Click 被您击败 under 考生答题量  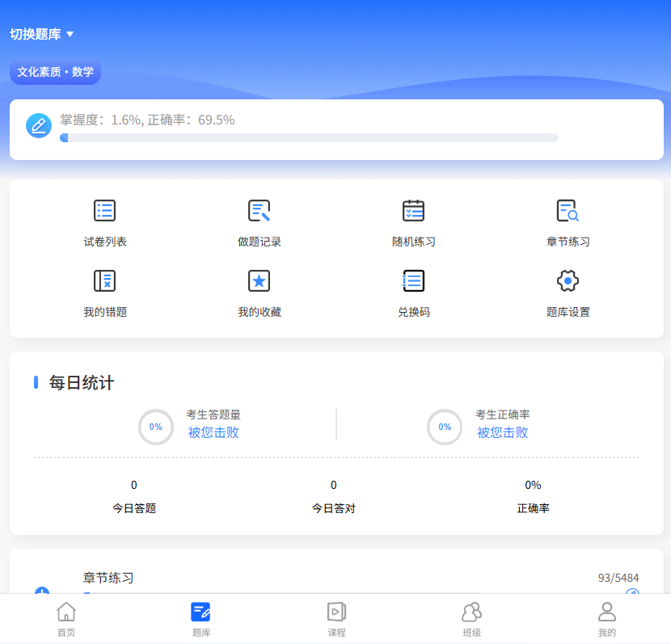tap(213, 432)
